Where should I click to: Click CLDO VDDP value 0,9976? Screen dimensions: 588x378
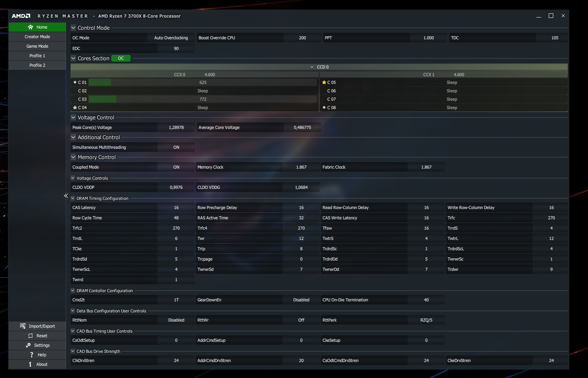tap(176, 187)
